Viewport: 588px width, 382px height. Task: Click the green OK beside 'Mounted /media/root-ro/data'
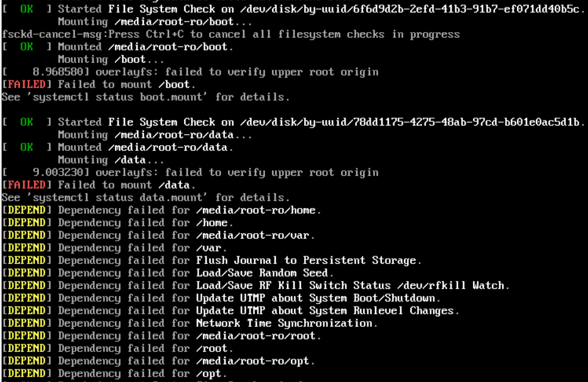coord(26,147)
